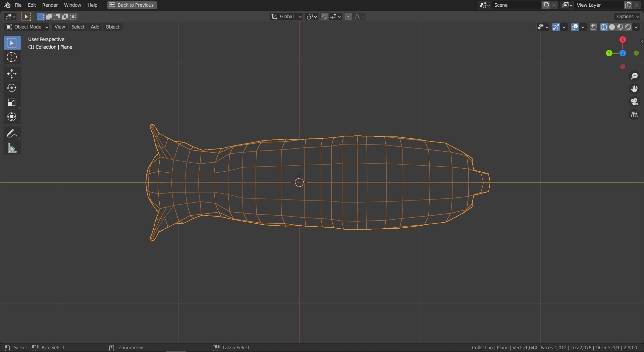Open the Object Mode dropdown
The width and height of the screenshot is (644, 352).
coord(27,27)
